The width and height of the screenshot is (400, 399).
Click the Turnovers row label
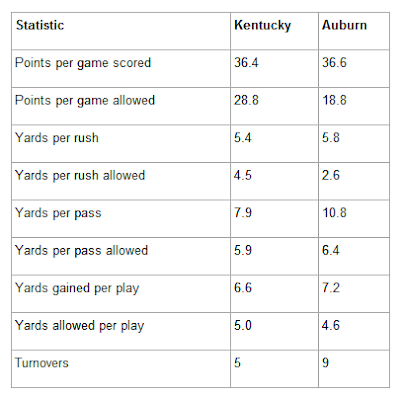coord(42,363)
